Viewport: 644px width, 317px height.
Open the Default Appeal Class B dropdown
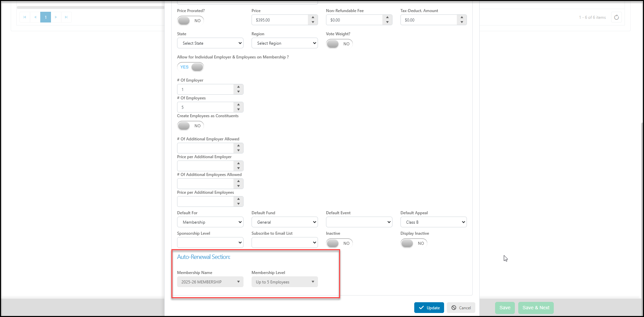point(434,222)
